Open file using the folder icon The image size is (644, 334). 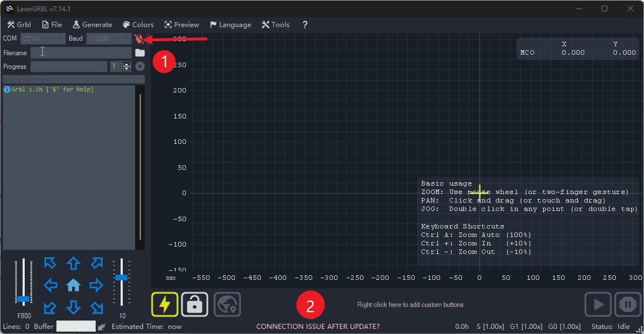(x=140, y=53)
